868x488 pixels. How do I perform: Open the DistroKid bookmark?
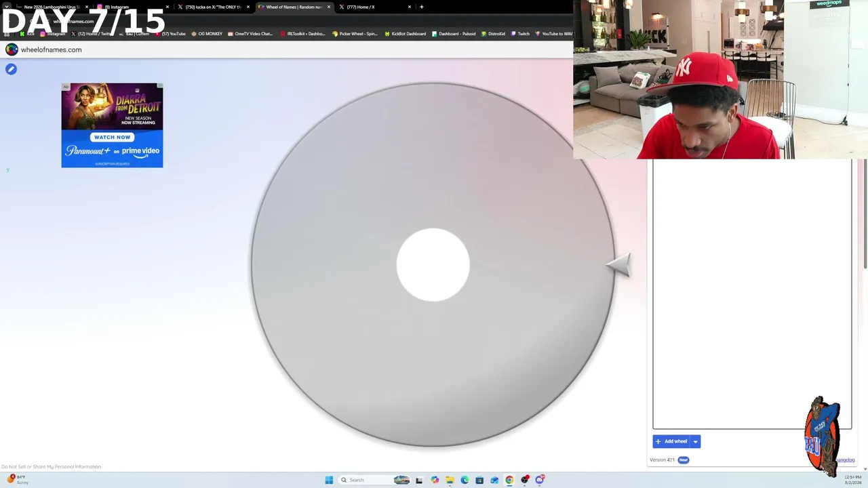point(493,34)
